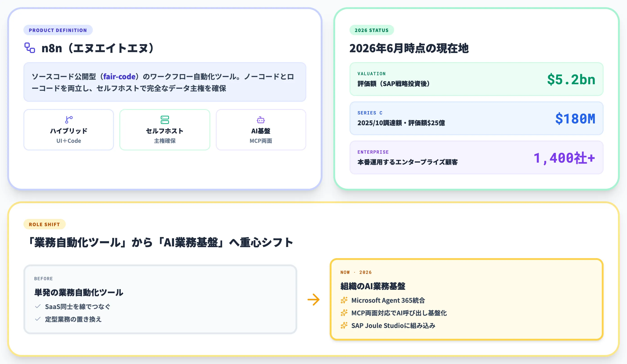Viewport: 627px width, 364px height.
Task: Click 組織のAI業務基盤 title
Action: (x=373, y=286)
